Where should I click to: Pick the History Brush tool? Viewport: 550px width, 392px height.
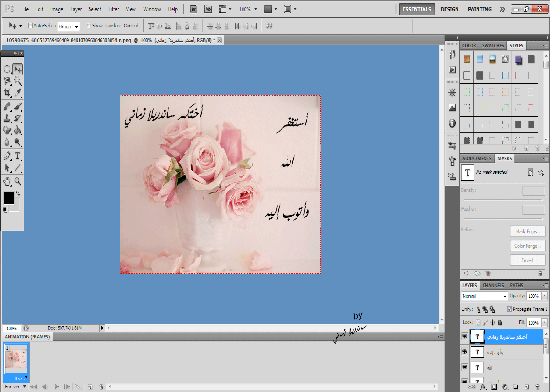(18, 118)
